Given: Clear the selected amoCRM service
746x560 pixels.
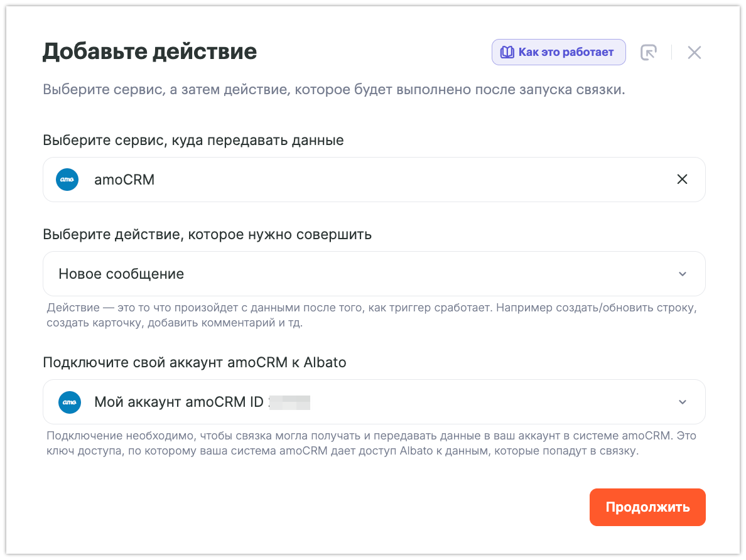Looking at the screenshot, I should pyautogui.click(x=682, y=180).
